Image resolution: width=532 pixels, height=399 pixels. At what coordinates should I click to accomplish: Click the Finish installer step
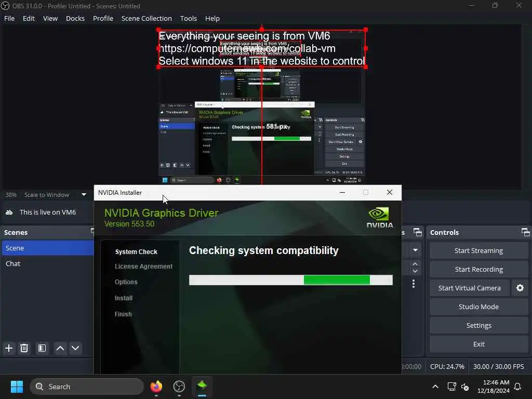click(x=123, y=314)
